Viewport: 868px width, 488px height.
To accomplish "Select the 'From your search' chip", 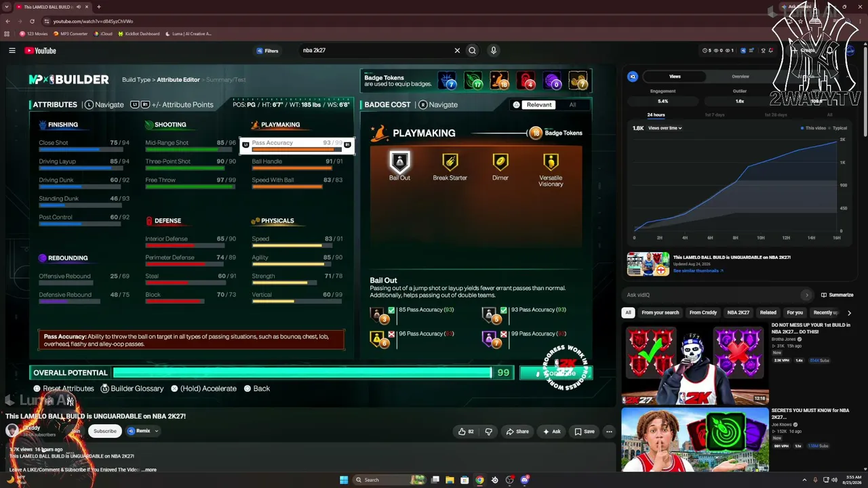I will click(660, 312).
